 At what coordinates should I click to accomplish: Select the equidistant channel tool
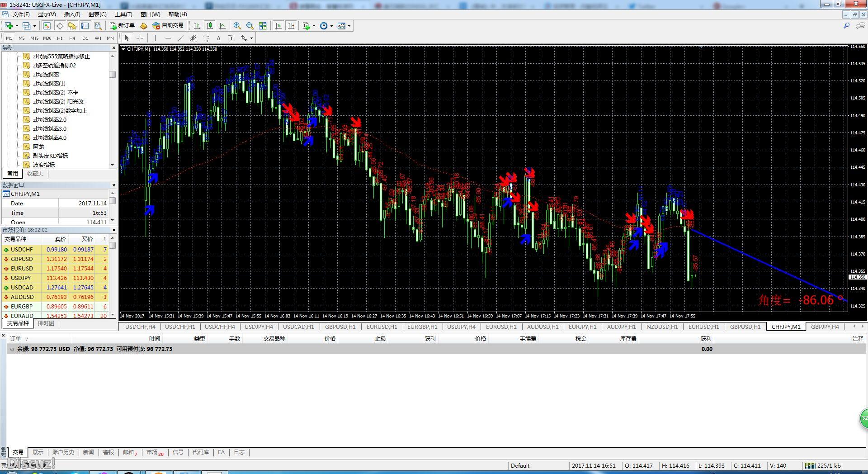tap(193, 38)
